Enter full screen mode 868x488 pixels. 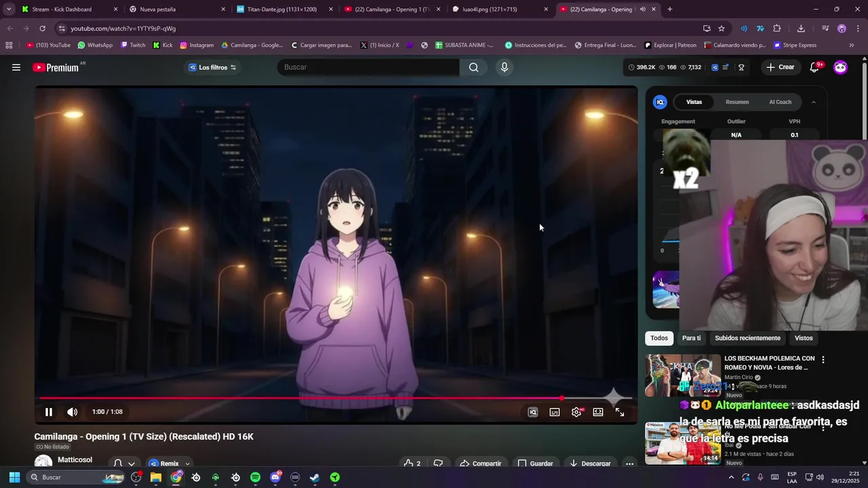point(620,412)
